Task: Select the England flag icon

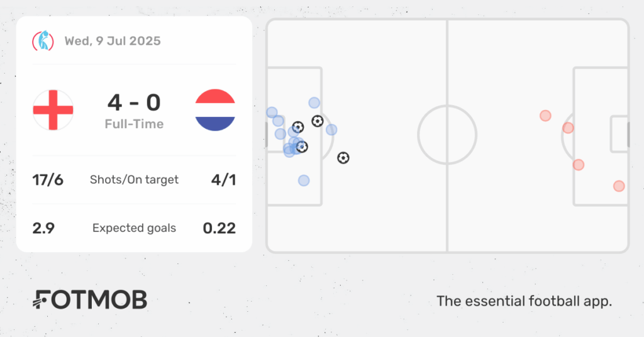Action: [x=53, y=110]
